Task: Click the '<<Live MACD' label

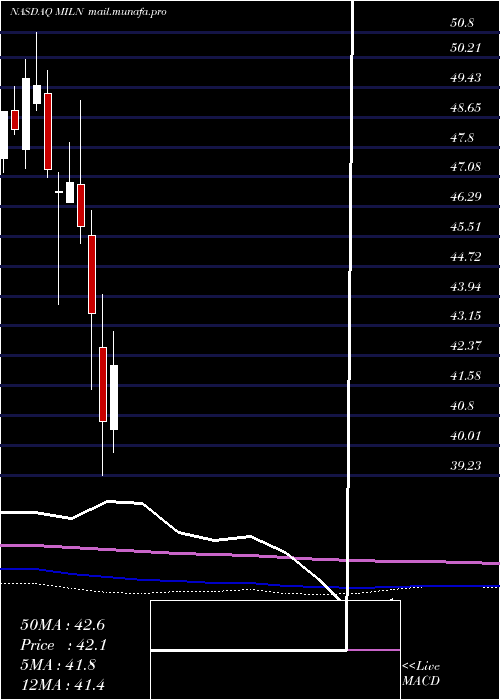Action: point(421,674)
